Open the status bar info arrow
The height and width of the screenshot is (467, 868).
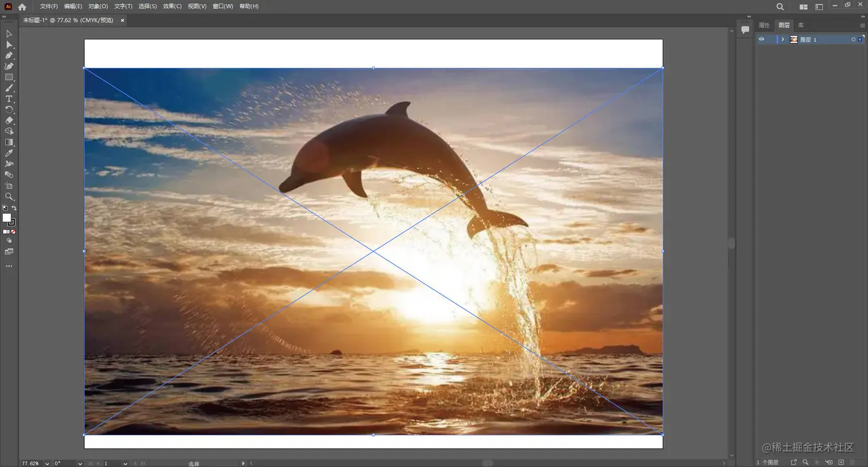[x=243, y=464]
